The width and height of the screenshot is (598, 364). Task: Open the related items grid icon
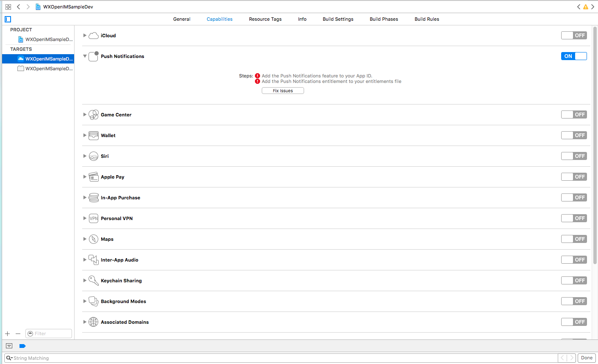coord(8,7)
